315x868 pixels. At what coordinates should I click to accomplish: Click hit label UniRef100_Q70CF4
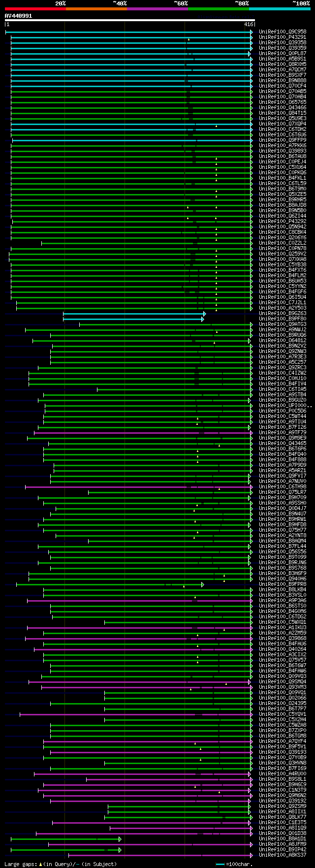[x=283, y=86]
